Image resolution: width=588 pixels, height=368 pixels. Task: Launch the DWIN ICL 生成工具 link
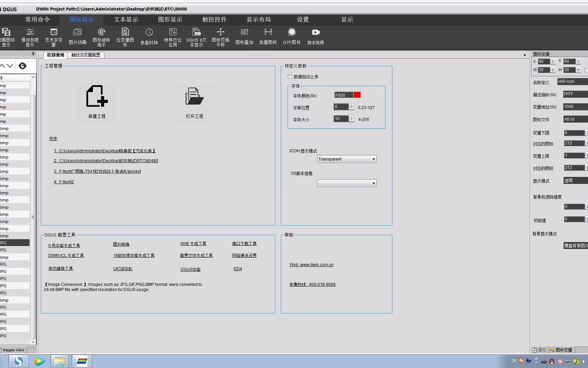click(66, 256)
